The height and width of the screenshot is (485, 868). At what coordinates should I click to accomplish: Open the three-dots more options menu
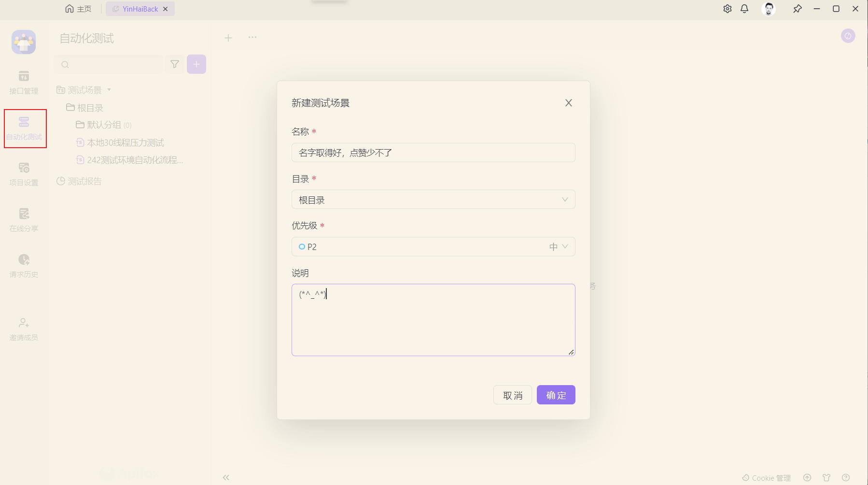point(252,37)
